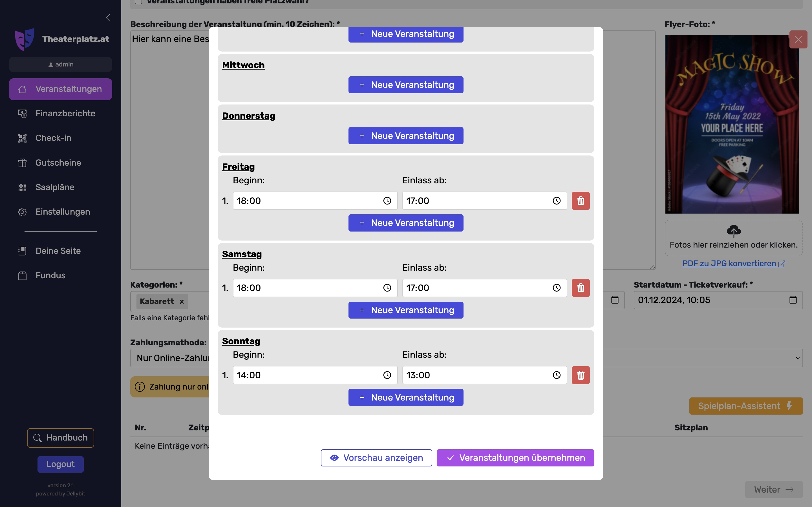The width and height of the screenshot is (812, 507).
Task: Click the upload cloud icon for photos
Action: tap(734, 231)
